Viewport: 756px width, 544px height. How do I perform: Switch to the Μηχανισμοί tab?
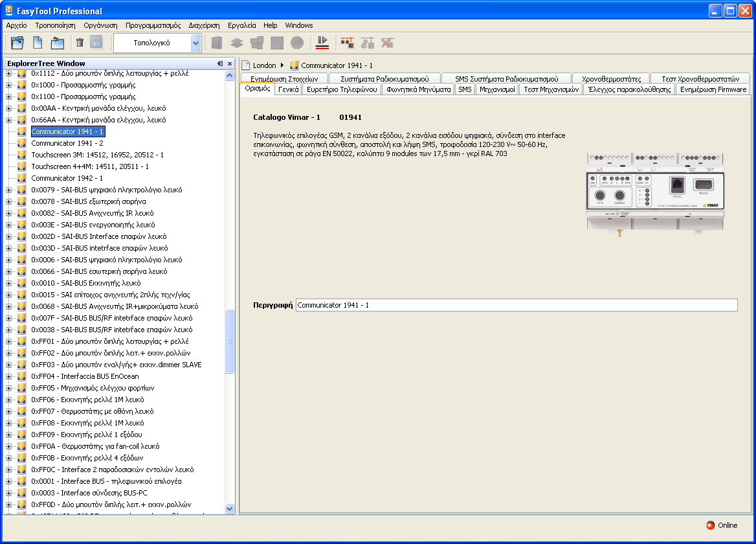pos(497,89)
